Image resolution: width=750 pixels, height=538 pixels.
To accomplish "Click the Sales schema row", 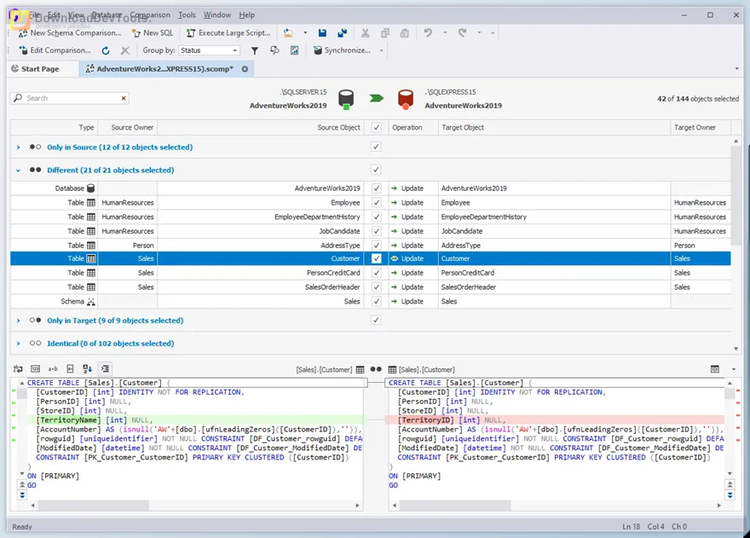I will [x=370, y=301].
